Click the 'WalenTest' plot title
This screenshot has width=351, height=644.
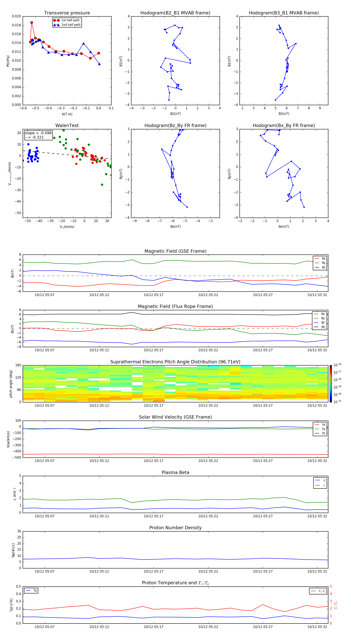tap(67, 125)
